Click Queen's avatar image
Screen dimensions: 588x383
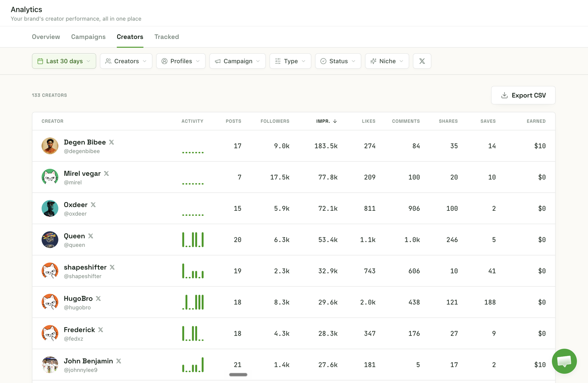tap(50, 240)
